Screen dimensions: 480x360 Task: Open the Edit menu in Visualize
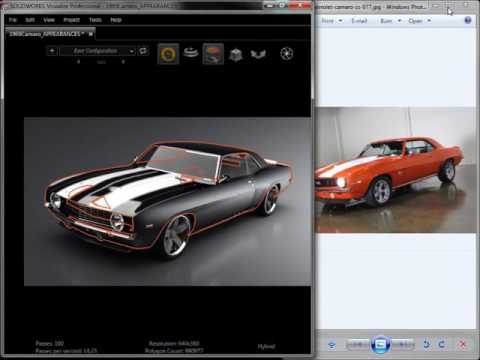(x=30, y=20)
